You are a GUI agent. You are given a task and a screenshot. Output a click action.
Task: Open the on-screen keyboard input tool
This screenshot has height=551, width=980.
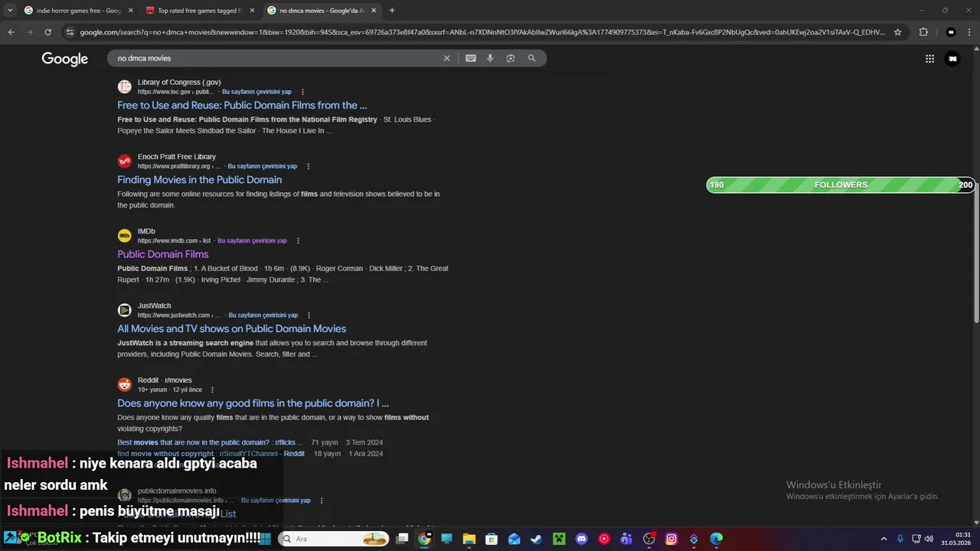471,58
